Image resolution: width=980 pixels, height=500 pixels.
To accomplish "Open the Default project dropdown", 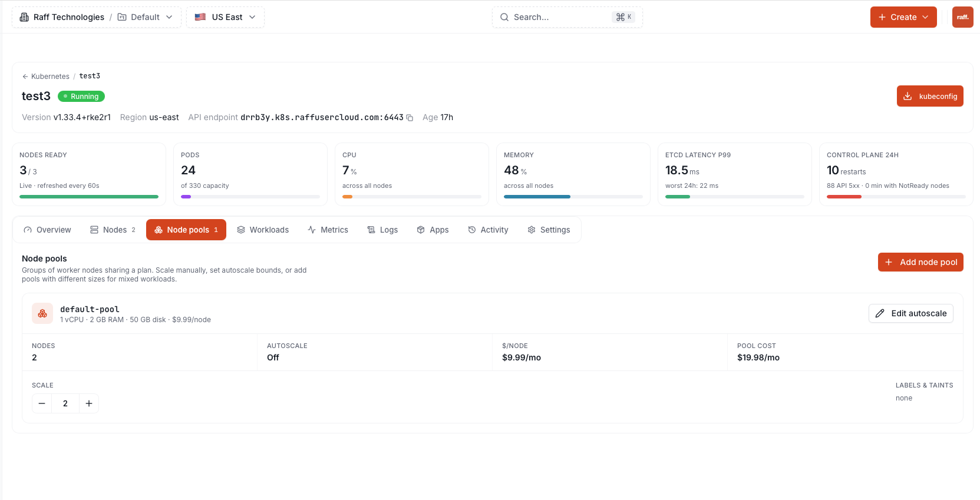I will (145, 17).
